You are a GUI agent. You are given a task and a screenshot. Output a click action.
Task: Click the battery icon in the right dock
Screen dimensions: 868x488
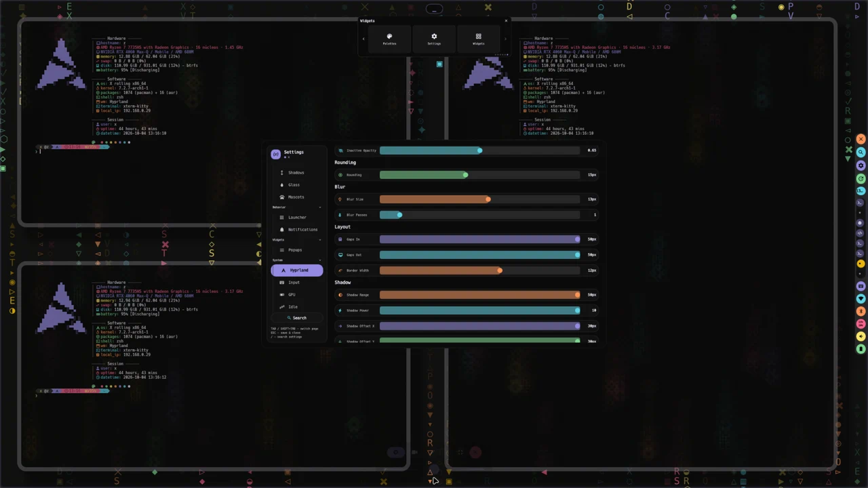[861, 349]
